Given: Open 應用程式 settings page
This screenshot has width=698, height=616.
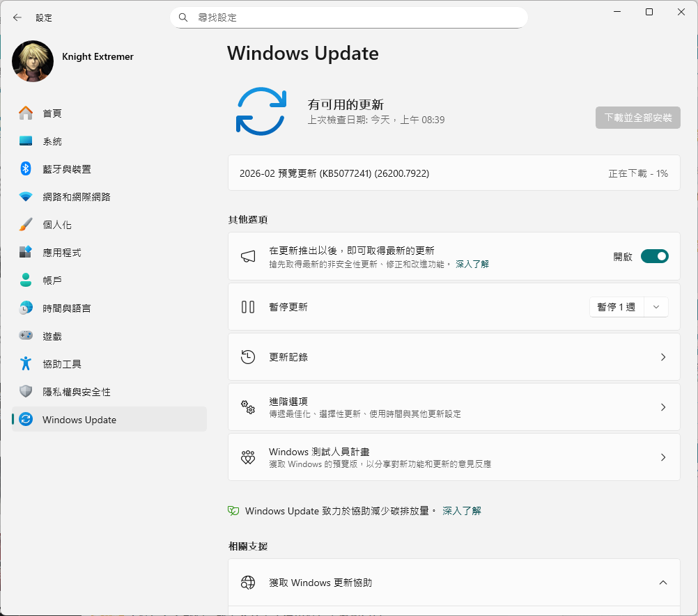Looking at the screenshot, I should (109, 252).
